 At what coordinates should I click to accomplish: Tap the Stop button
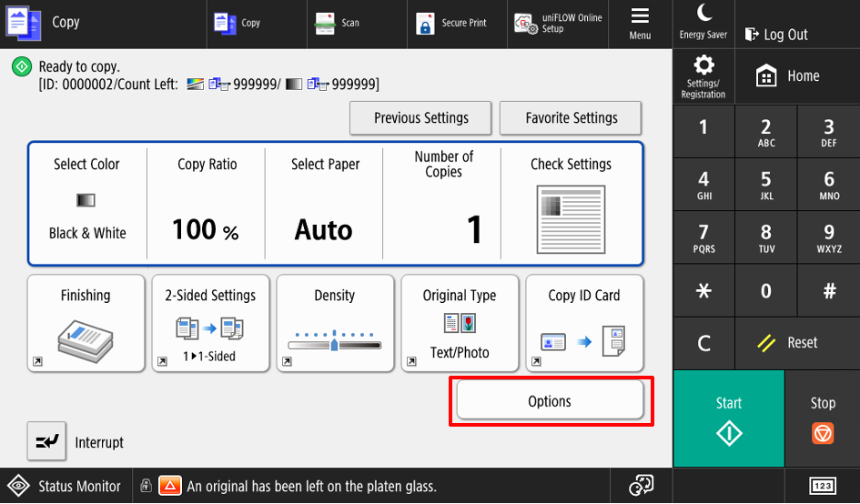point(823,418)
